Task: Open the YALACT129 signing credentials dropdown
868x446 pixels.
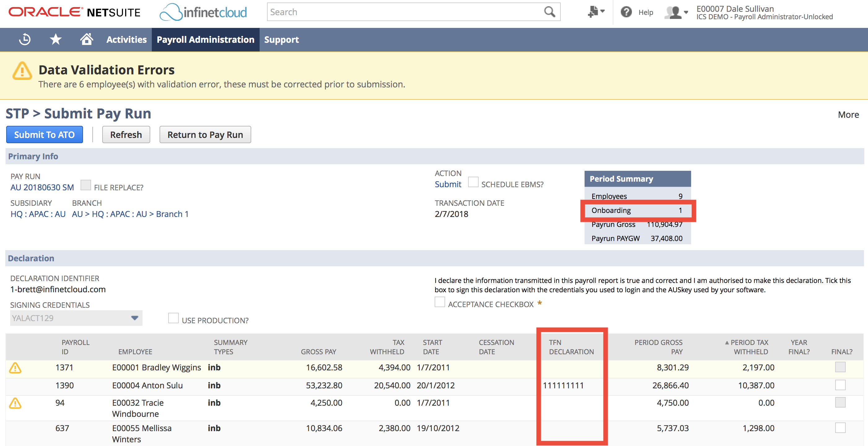Action: click(x=134, y=318)
